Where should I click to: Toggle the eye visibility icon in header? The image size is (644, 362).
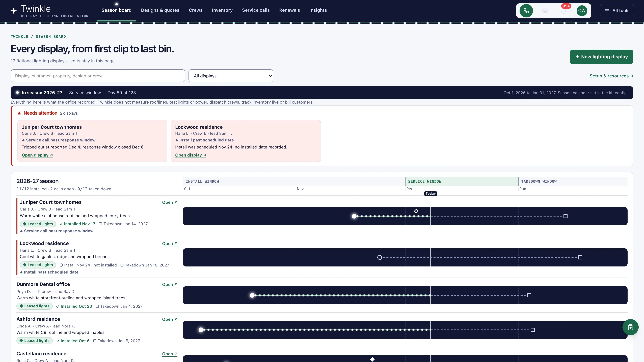[x=545, y=11]
